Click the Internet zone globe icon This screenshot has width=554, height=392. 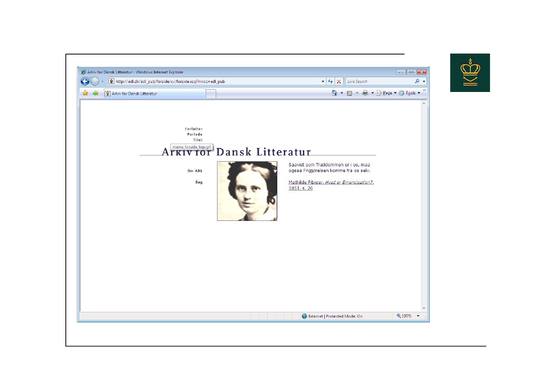click(304, 316)
